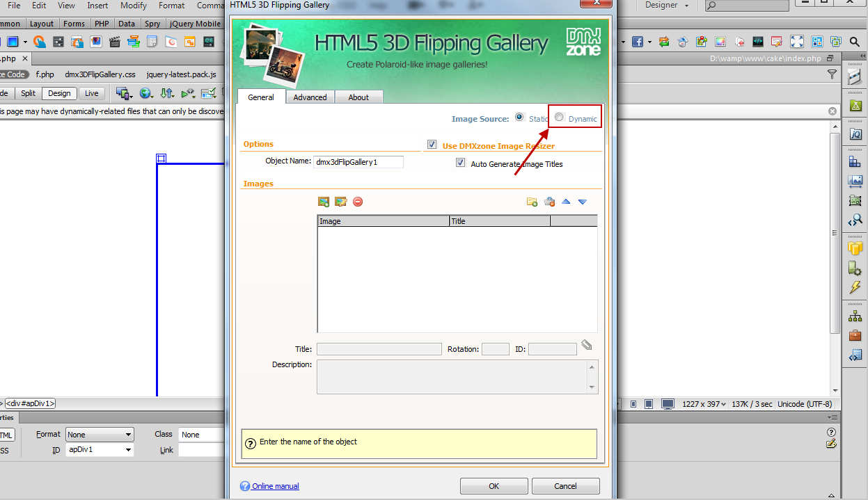Click the Object Name input field
868x500 pixels.
[x=358, y=161]
